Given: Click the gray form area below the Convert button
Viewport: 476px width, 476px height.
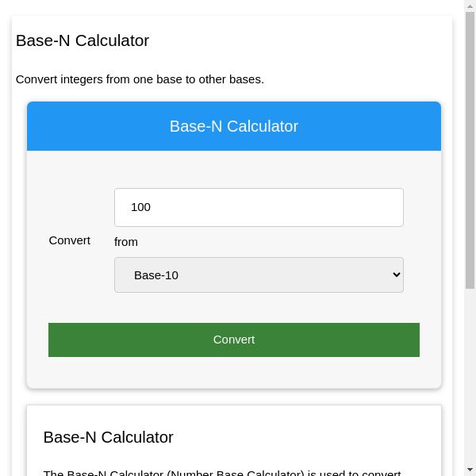Looking at the screenshot, I should (x=234, y=373).
